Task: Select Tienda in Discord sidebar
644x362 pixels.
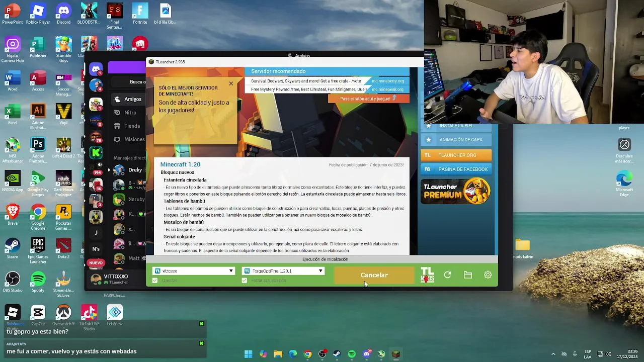Action: pyautogui.click(x=127, y=126)
